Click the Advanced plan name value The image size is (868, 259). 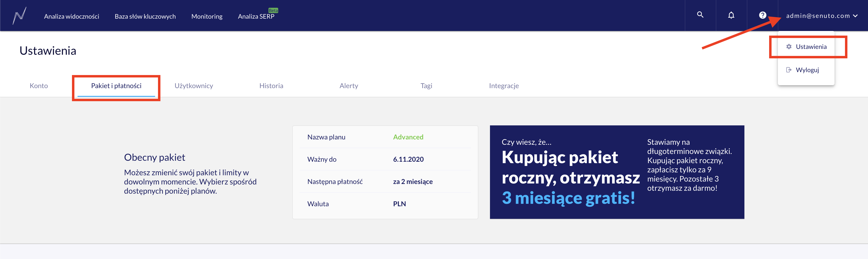pyautogui.click(x=408, y=137)
